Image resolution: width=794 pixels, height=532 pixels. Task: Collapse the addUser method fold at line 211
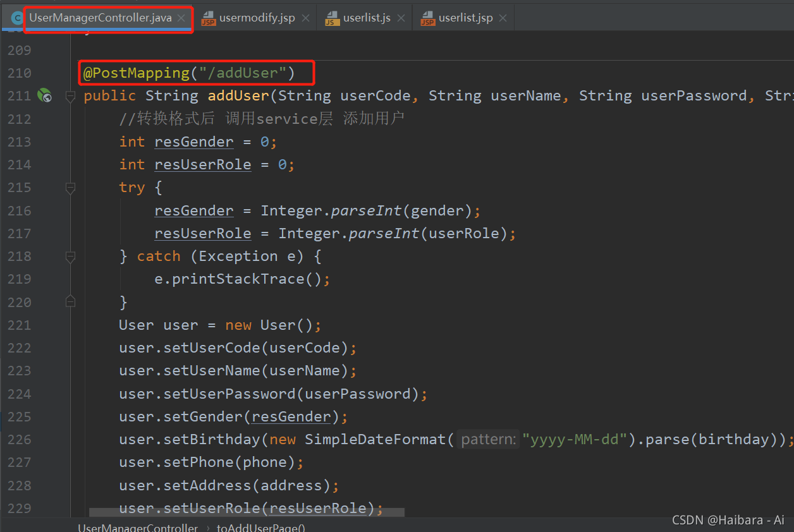pyautogui.click(x=70, y=96)
